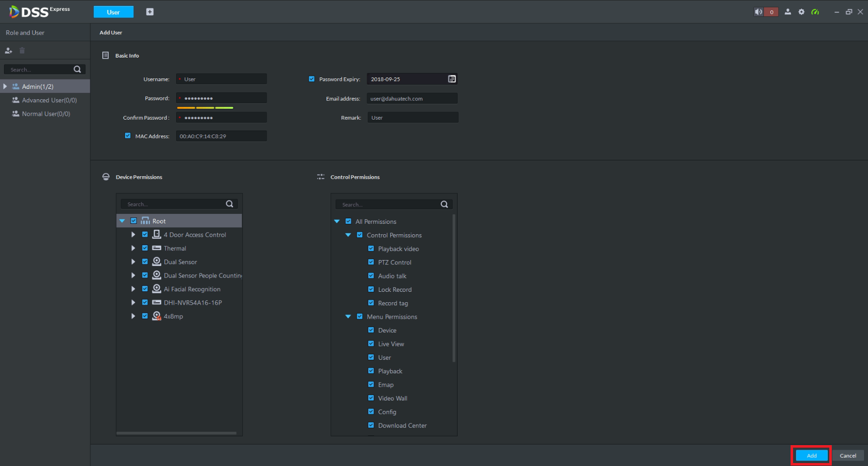Screen dimensions: 868x466
Task: Uncheck the MAC Address checkbox
Action: (x=128, y=136)
